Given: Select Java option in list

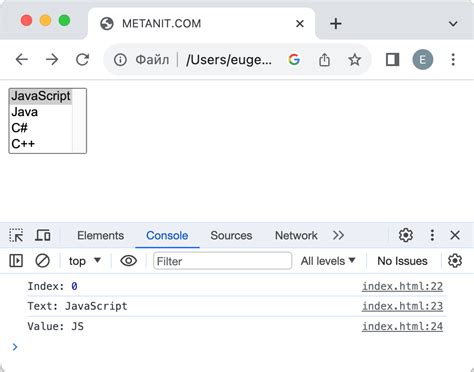Looking at the screenshot, I should click(41, 112).
